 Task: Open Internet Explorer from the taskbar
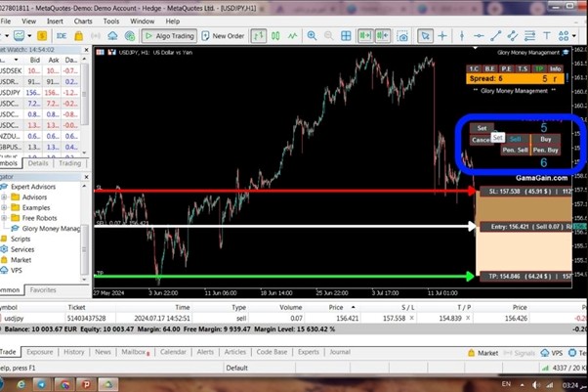[x=21, y=384]
